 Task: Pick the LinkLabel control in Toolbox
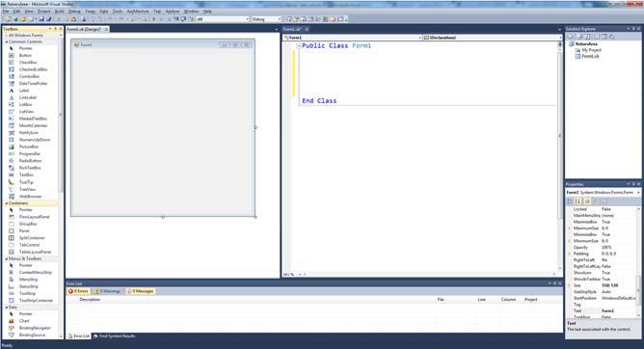point(28,97)
